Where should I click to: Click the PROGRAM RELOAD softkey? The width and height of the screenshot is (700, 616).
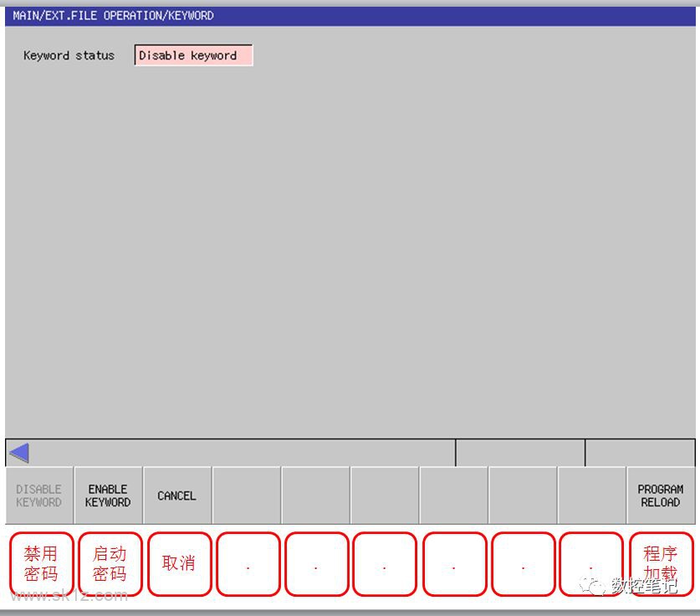pyautogui.click(x=660, y=495)
